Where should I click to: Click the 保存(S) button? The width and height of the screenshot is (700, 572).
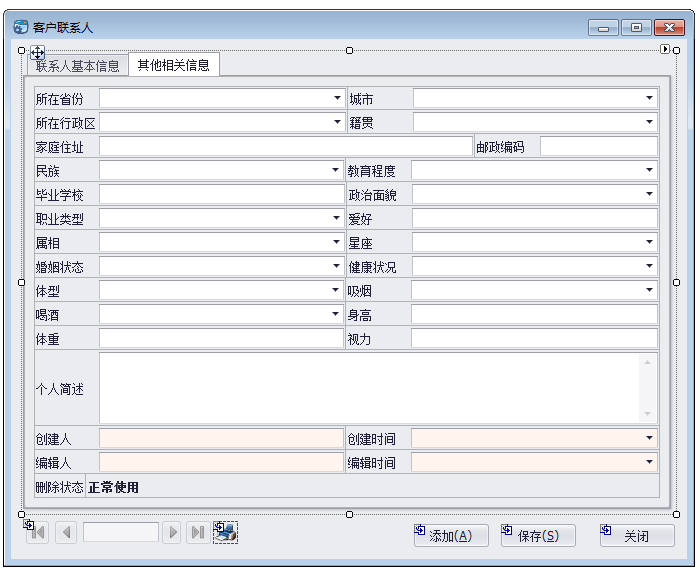[538, 535]
